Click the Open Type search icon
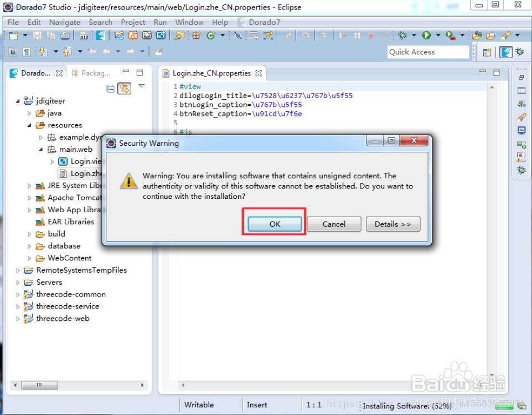This screenshot has width=532, height=415. coord(179,35)
